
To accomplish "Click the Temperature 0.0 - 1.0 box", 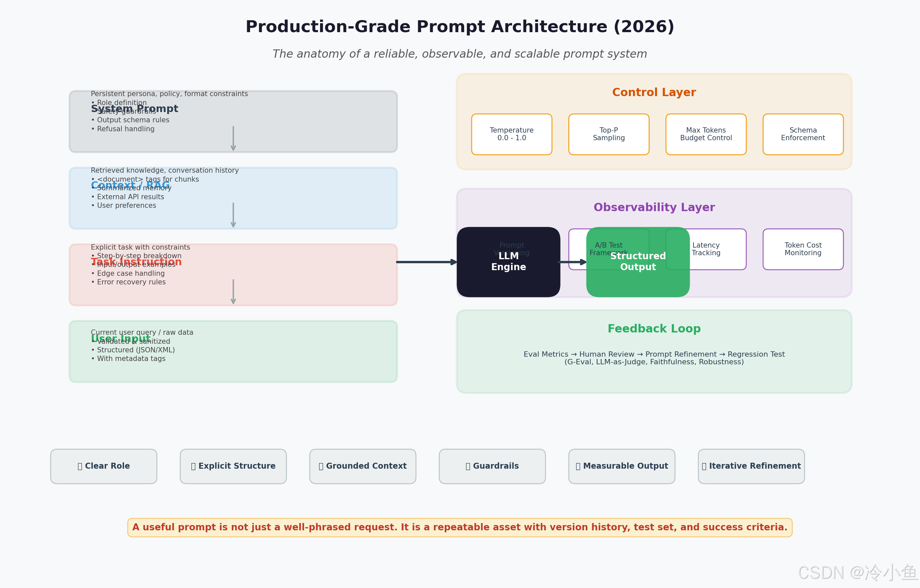I will point(512,134).
